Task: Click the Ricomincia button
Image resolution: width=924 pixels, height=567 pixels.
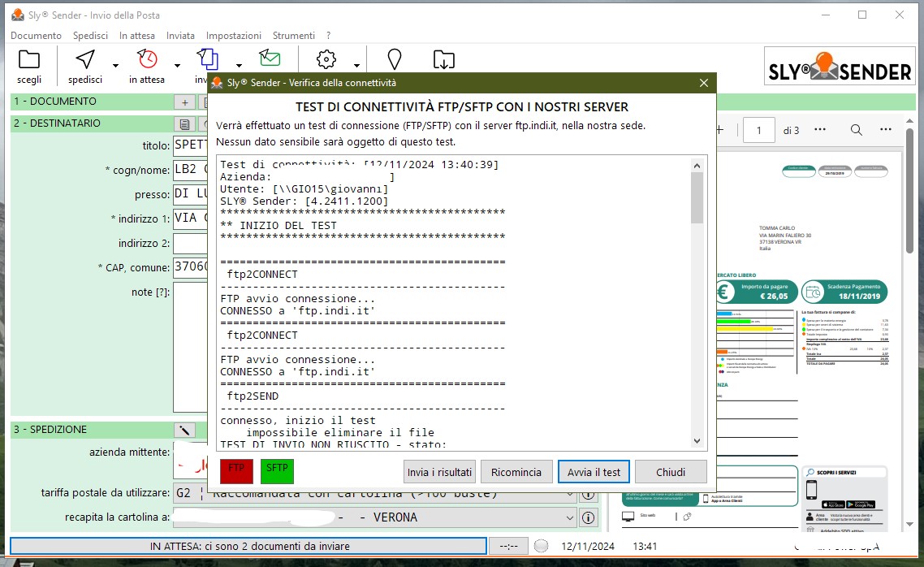Action: [x=516, y=472]
